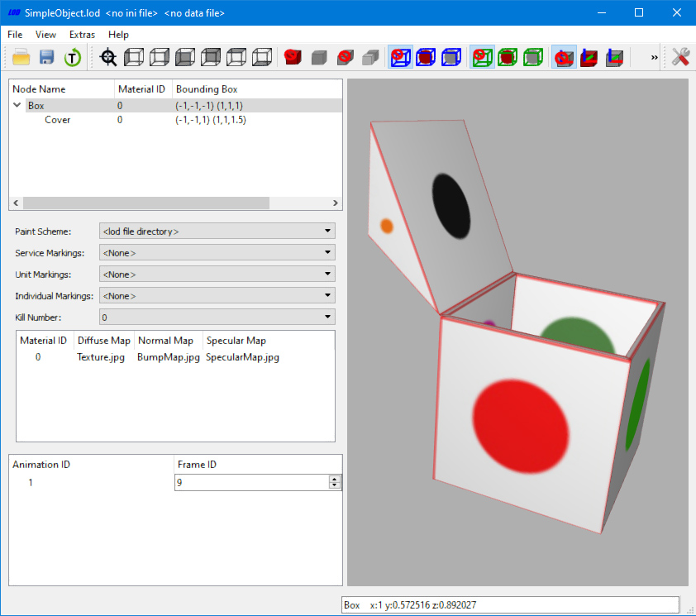Screen dimensions: 696x616
Task: Save using the blue floppy disk icon
Action: (x=46, y=57)
